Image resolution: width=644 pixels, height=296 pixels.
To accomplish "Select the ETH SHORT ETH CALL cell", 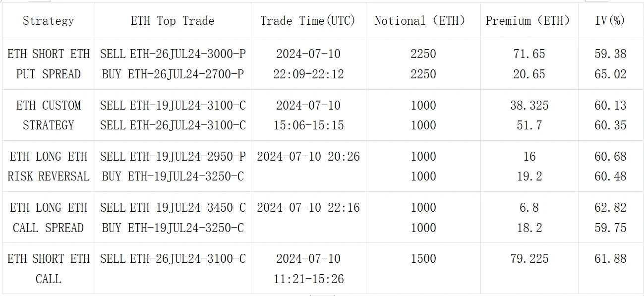I will (x=48, y=269).
